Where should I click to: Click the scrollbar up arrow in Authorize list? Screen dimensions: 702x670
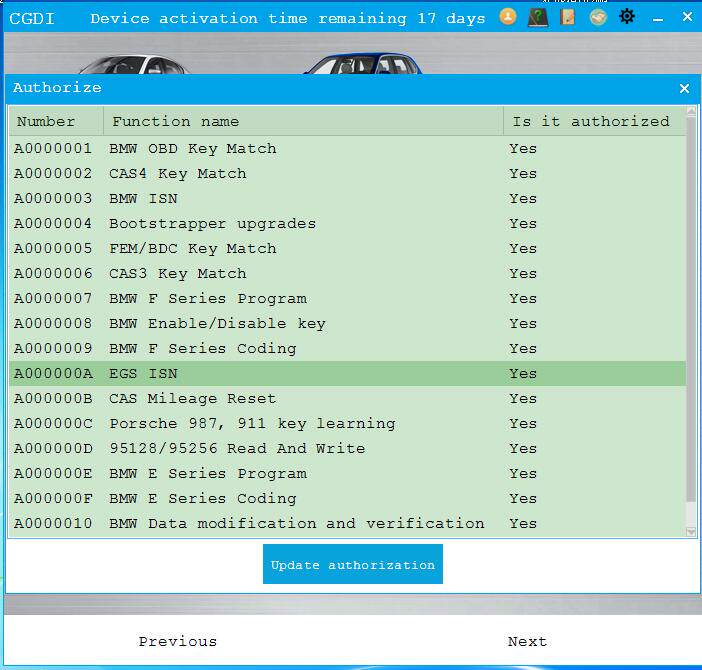click(691, 111)
